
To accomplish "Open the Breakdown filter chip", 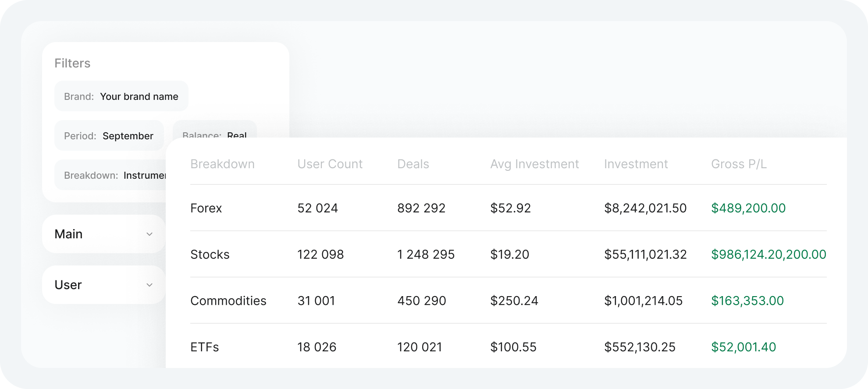I will click(x=110, y=175).
